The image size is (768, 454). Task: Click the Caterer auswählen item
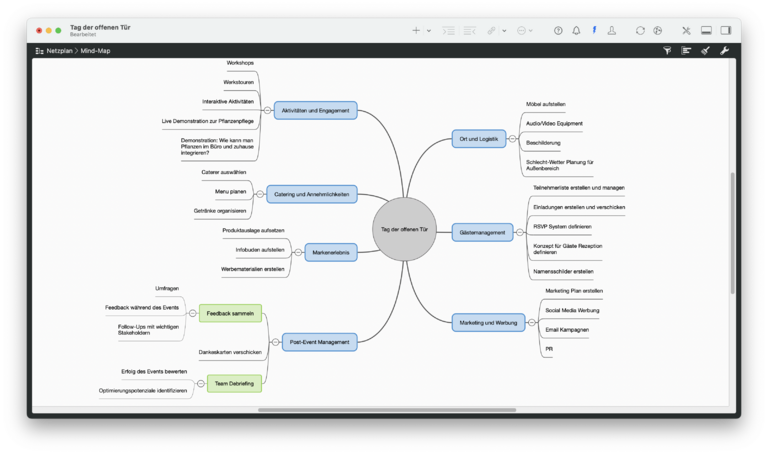pyautogui.click(x=224, y=172)
